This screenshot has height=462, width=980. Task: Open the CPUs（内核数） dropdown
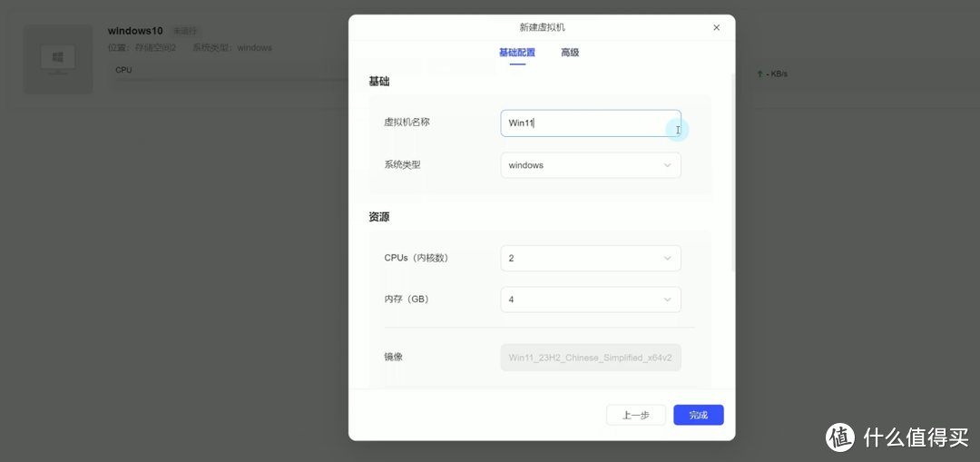[x=591, y=258]
